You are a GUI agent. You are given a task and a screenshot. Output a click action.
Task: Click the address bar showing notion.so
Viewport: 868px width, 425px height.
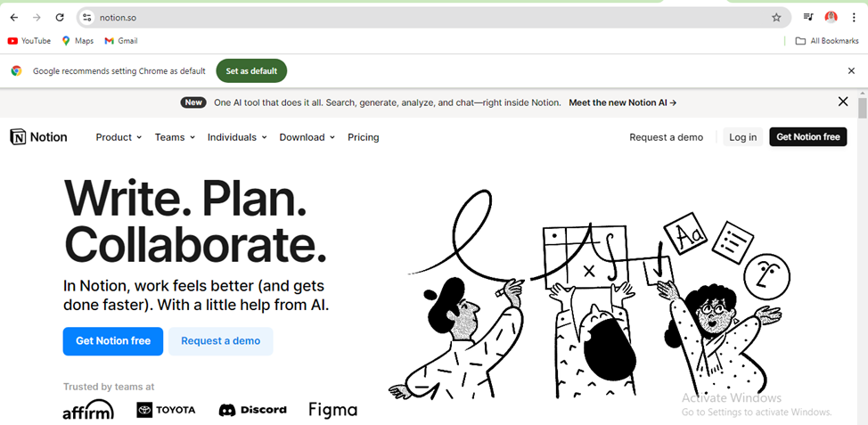coord(432,18)
